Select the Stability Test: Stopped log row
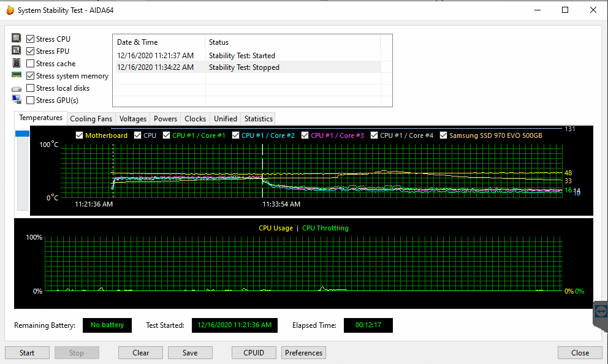Image resolution: width=608 pixels, height=364 pixels. pos(247,67)
